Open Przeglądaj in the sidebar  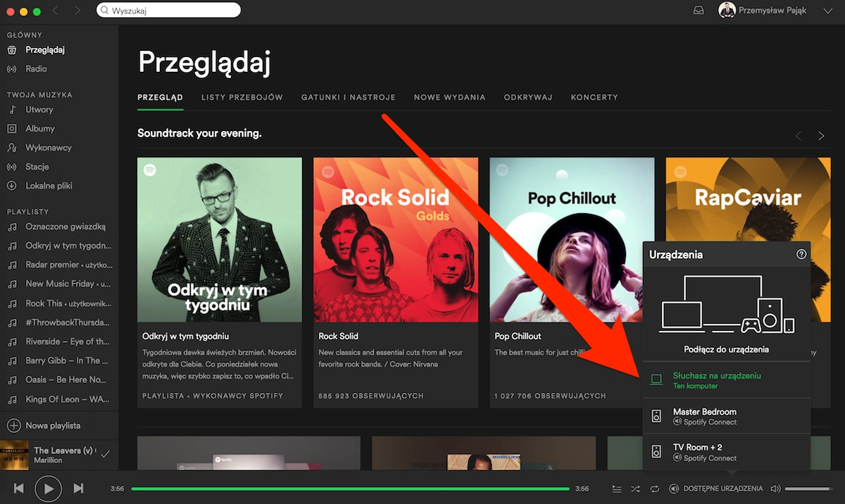pyautogui.click(x=45, y=50)
